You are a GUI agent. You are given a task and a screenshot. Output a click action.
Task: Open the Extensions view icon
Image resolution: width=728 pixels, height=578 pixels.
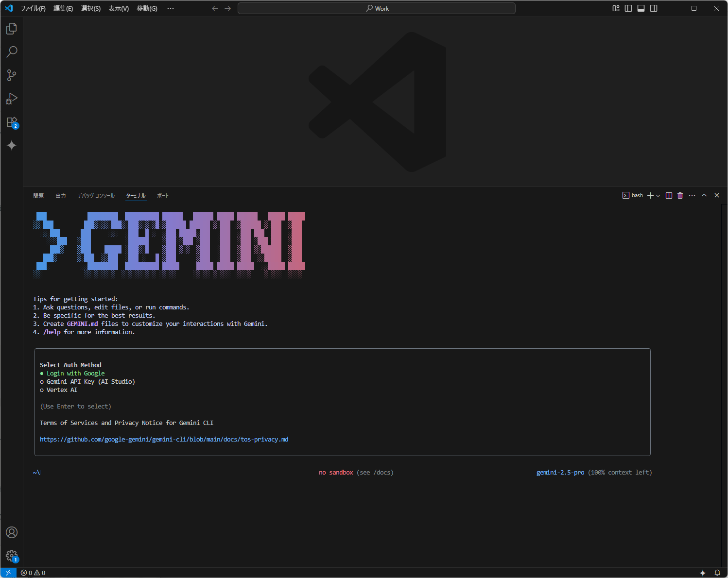[x=11, y=122]
